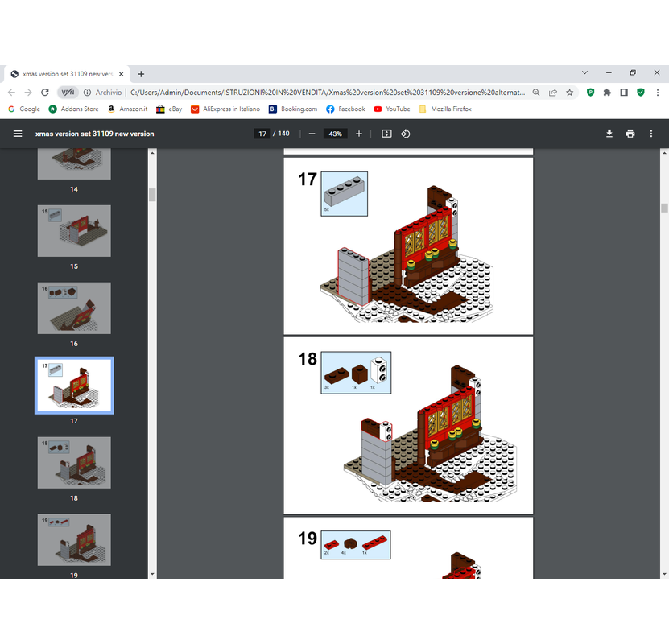
Task: Select the xmas version set 31109 tab
Action: point(67,74)
